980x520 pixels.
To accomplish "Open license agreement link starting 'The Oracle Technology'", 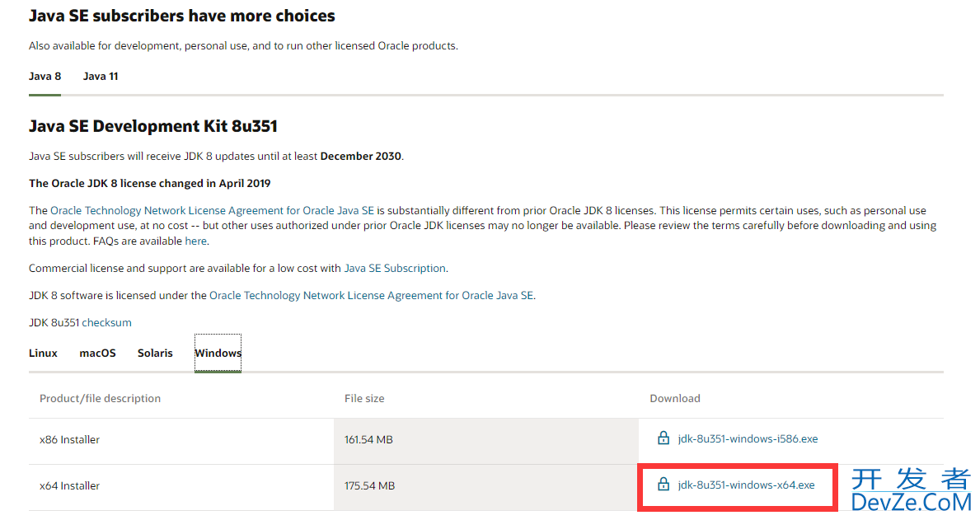I will pyautogui.click(x=212, y=211).
